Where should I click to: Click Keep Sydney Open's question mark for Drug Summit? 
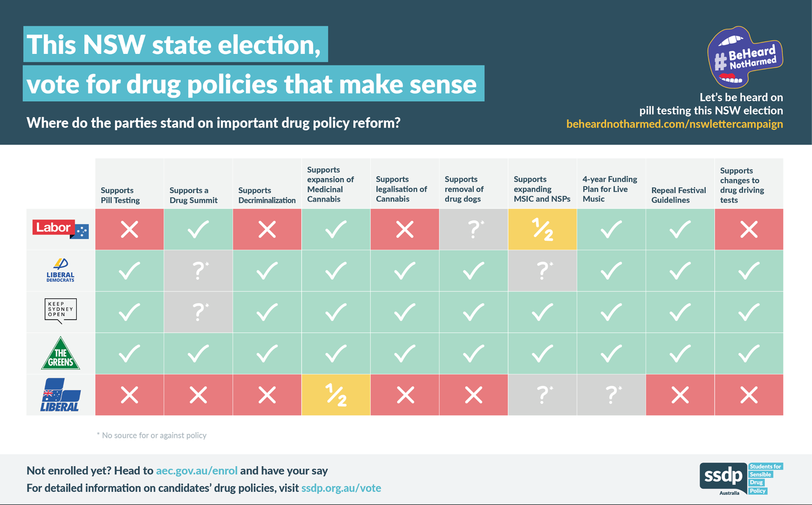coord(198,312)
